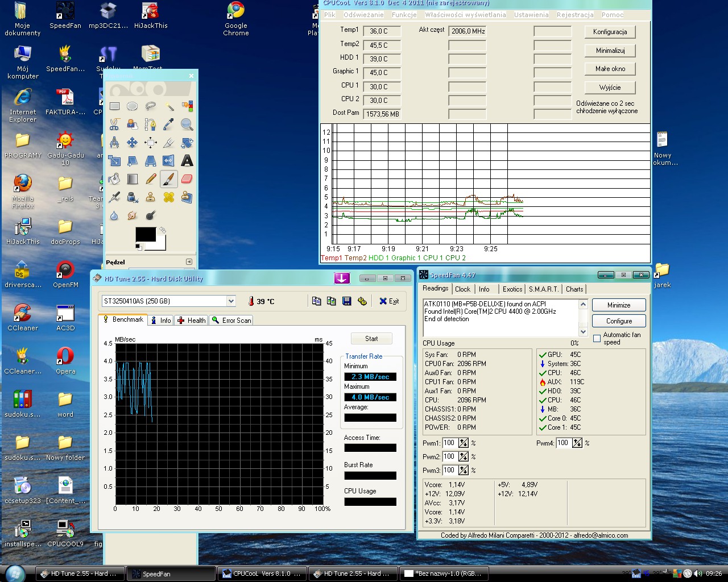The width and height of the screenshot is (728, 582).
Task: Click Konfiguracja button in CPUCool
Action: click(610, 32)
